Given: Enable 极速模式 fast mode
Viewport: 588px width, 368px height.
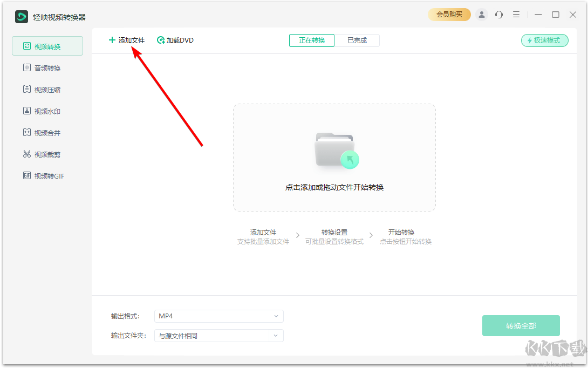Looking at the screenshot, I should pyautogui.click(x=544, y=40).
